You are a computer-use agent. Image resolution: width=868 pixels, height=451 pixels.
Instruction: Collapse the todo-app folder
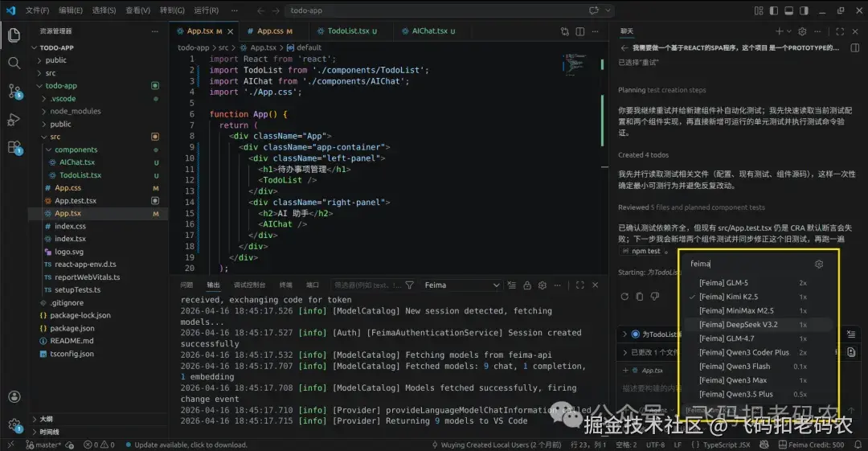(39, 86)
